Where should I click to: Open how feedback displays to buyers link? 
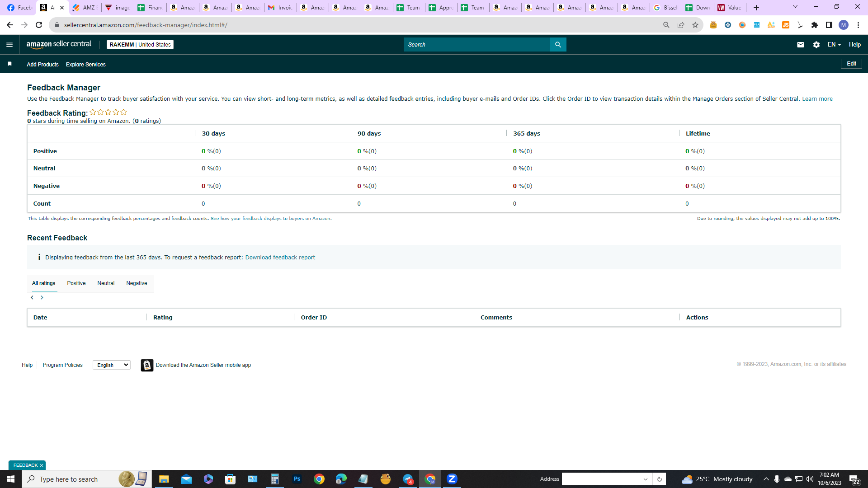pyautogui.click(x=270, y=219)
